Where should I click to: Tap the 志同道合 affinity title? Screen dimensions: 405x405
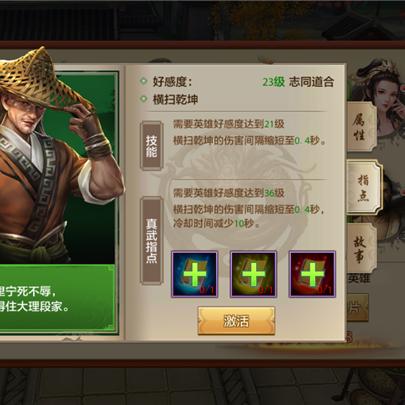coord(311,82)
